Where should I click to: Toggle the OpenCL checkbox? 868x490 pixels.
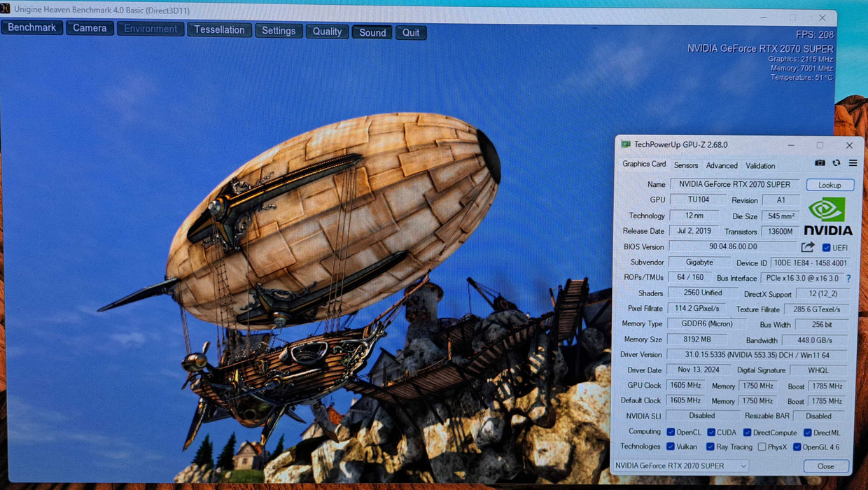point(671,433)
